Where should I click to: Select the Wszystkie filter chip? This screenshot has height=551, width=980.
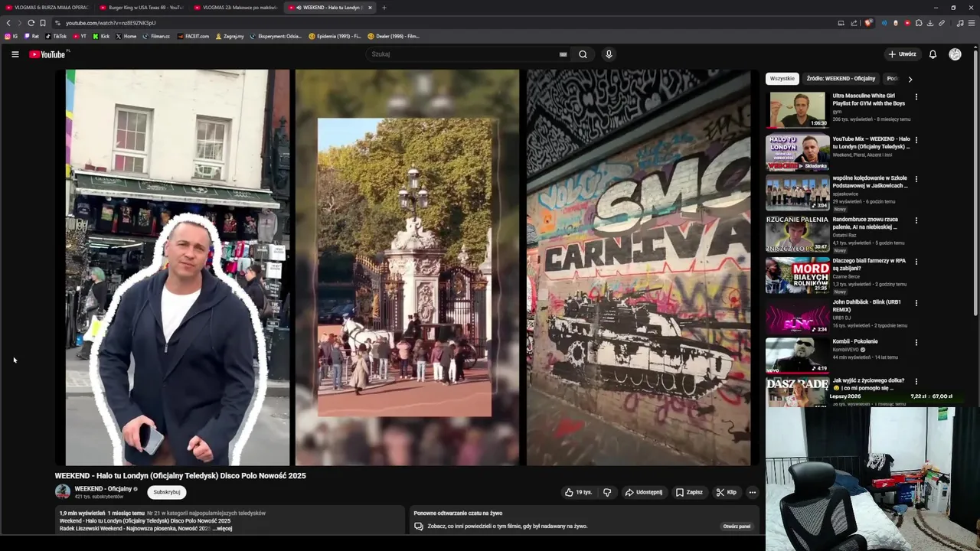tap(782, 79)
